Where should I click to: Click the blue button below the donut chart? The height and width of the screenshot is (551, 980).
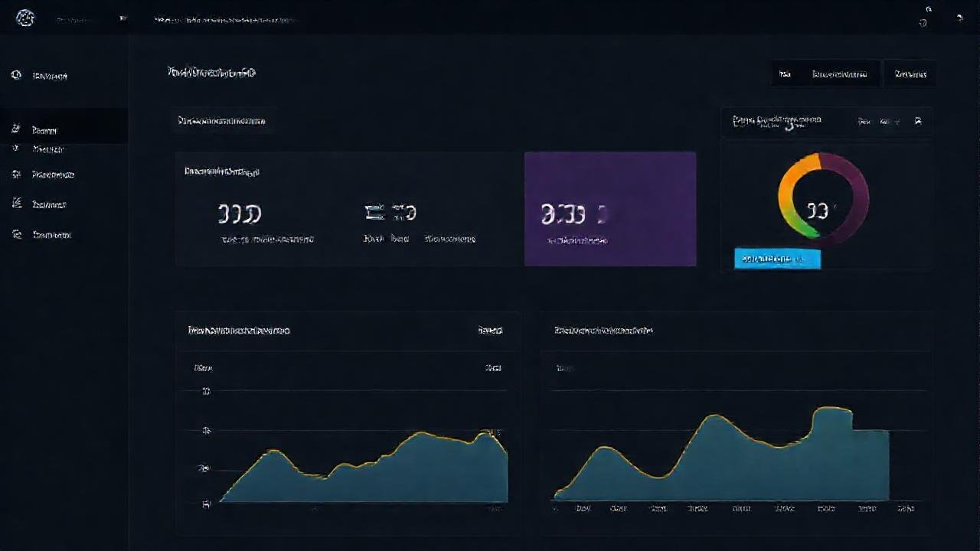(x=777, y=259)
